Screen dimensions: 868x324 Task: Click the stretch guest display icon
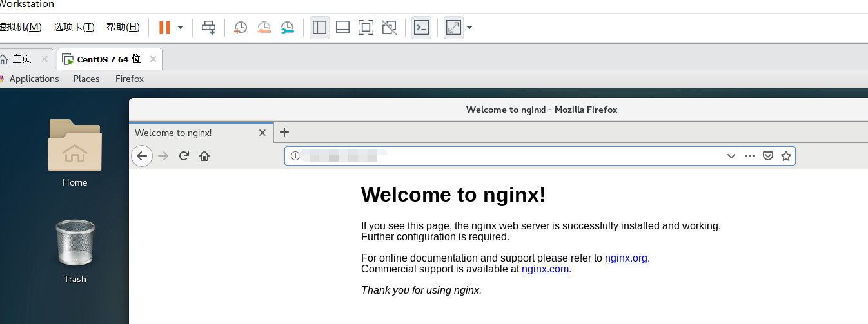[453, 27]
